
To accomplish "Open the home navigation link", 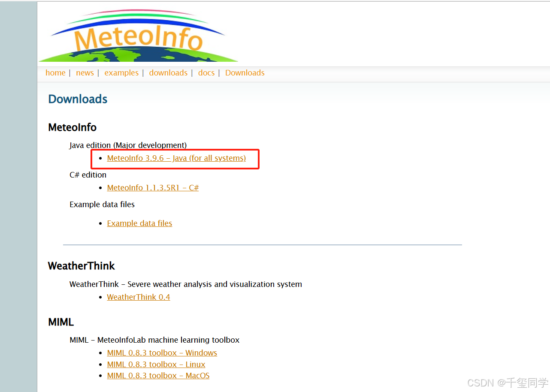I will [x=55, y=73].
